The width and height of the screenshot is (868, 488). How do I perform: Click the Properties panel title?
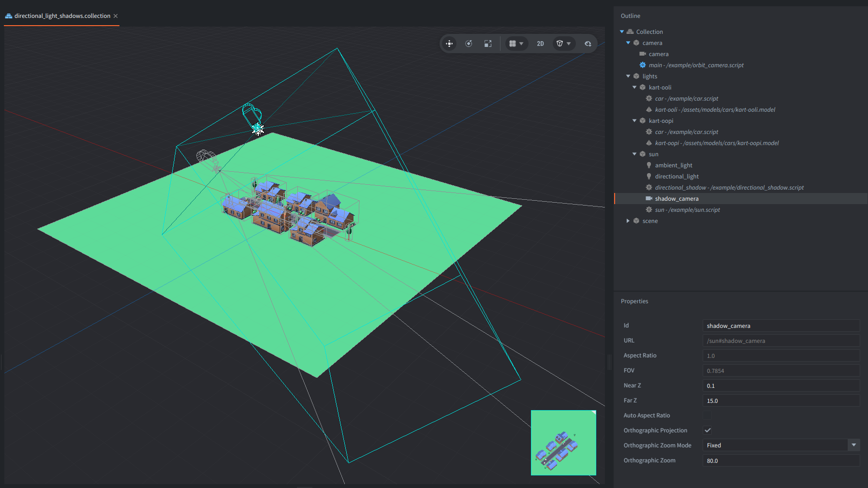coord(634,301)
